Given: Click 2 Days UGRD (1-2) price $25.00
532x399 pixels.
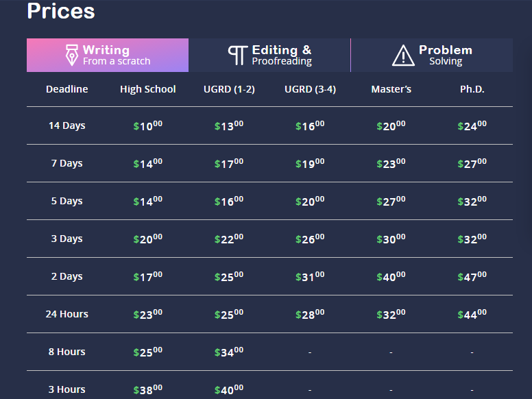Looking at the screenshot, I should (229, 276).
